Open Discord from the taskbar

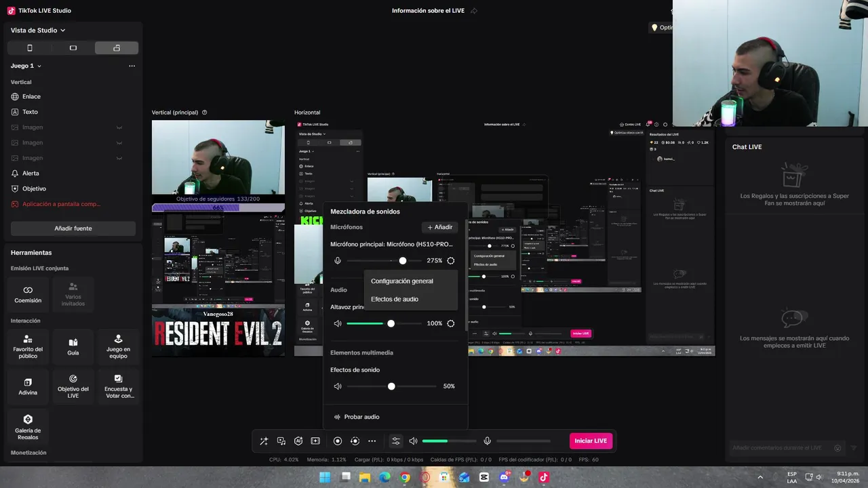(504, 477)
